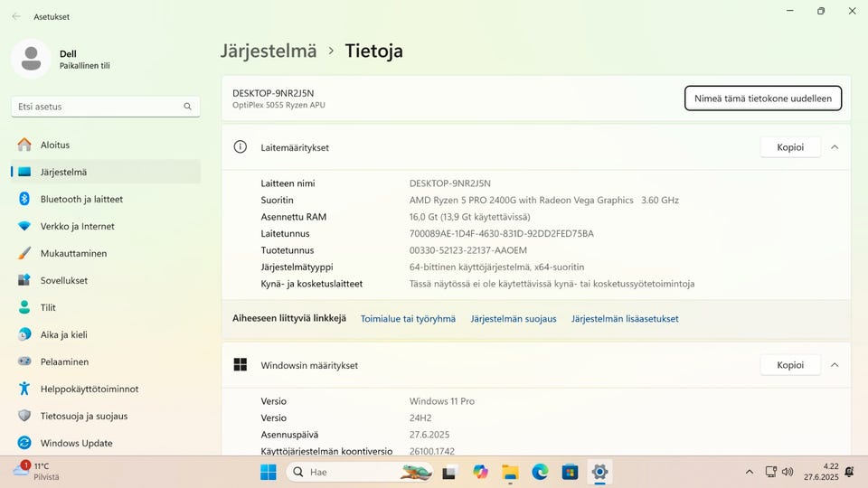Copy Laitemääritykset with Kopioi button
868x488 pixels.
coord(790,147)
